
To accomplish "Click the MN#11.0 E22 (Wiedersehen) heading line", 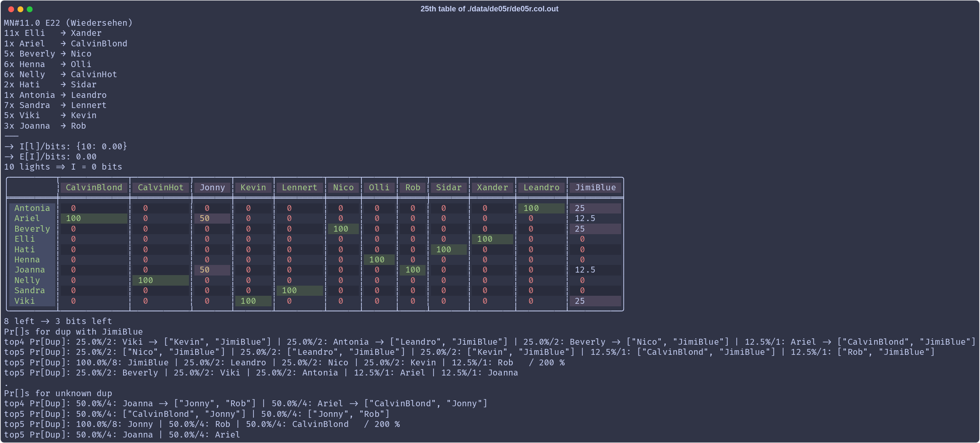I will point(68,23).
